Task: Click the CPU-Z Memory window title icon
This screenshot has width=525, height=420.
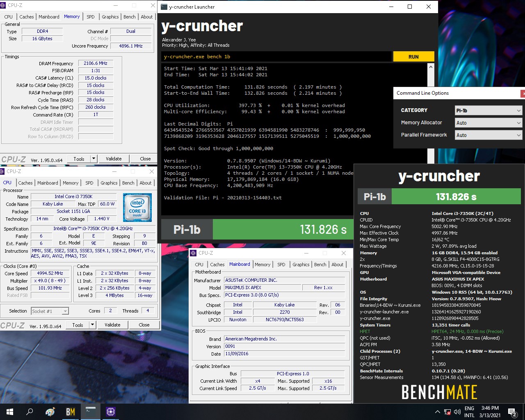Action: pos(3,5)
